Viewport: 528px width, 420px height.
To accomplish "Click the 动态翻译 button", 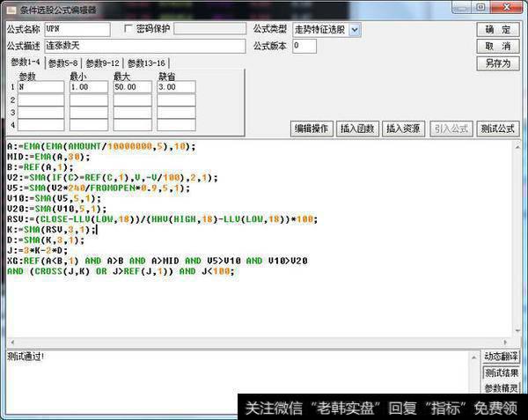I will pos(501,357).
